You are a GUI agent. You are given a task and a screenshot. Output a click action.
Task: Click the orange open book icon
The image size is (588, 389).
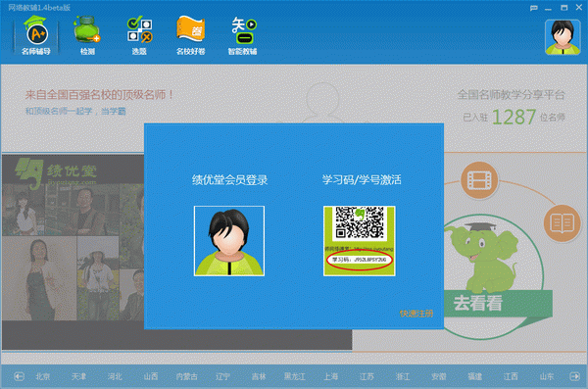point(562,223)
